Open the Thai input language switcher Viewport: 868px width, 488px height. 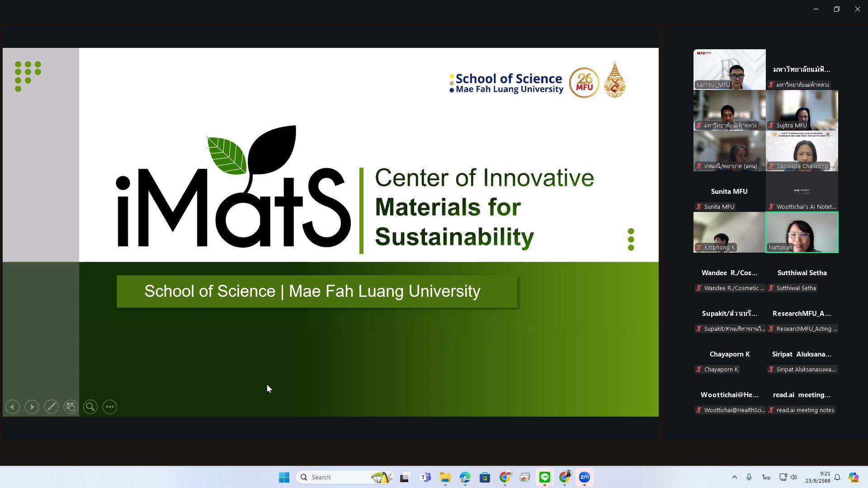[766, 477]
